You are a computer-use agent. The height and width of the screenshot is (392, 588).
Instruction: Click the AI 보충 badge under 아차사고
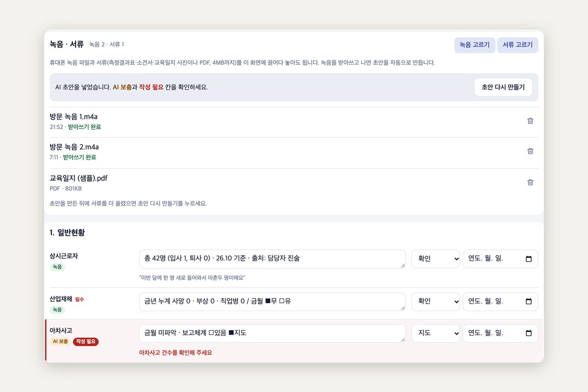60,342
